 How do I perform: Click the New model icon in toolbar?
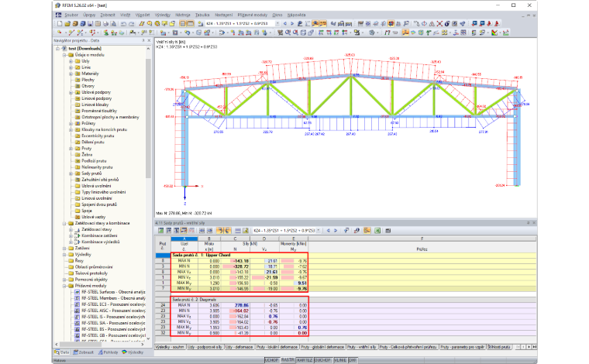pyautogui.click(x=60, y=24)
